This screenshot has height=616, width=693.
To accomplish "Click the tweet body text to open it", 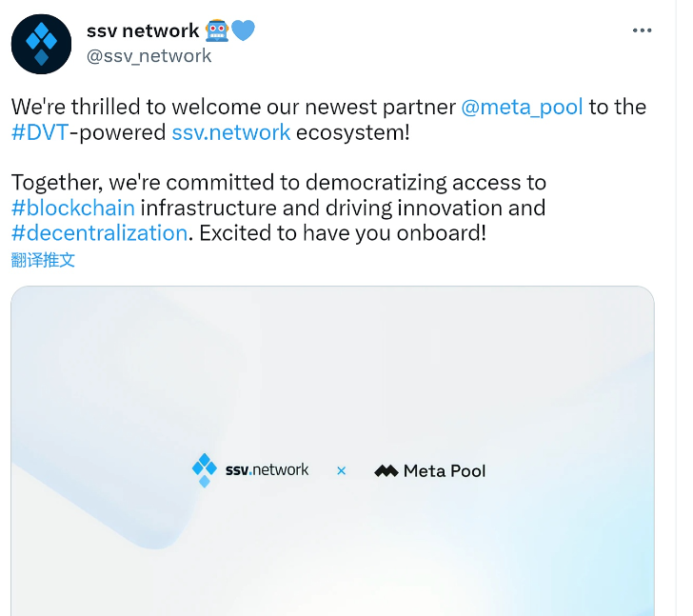I will (x=328, y=170).
